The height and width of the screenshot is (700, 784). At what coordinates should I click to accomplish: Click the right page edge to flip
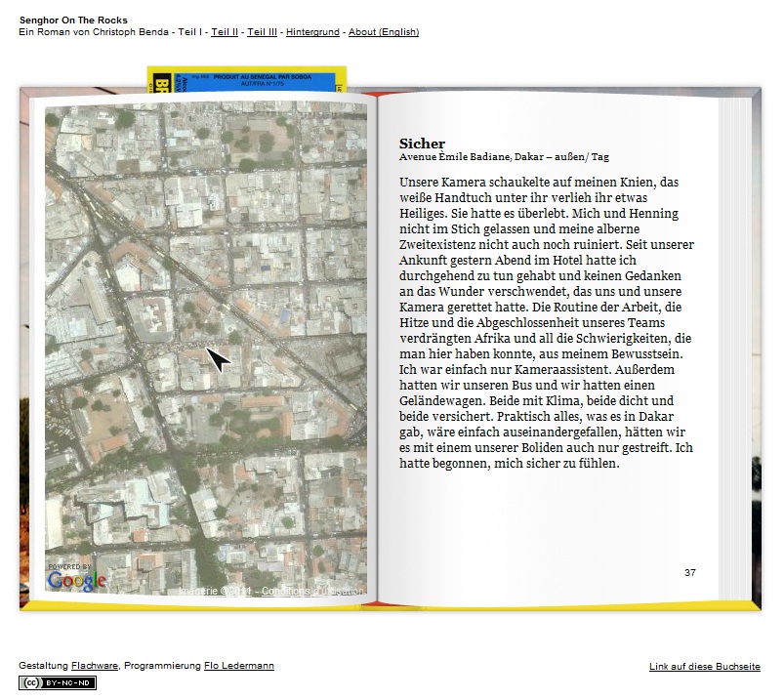click(x=736, y=349)
